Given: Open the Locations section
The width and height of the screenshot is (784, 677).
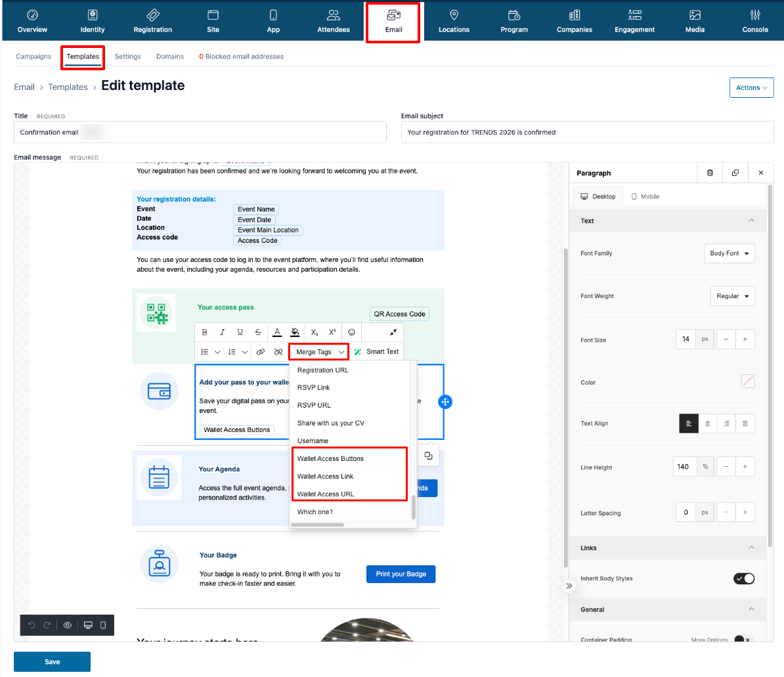Looking at the screenshot, I should pos(454,22).
